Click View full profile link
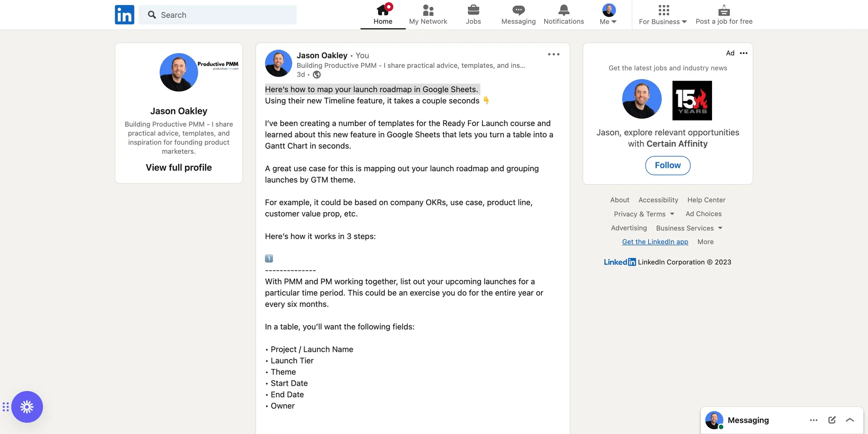The height and width of the screenshot is (434, 868). click(x=179, y=167)
